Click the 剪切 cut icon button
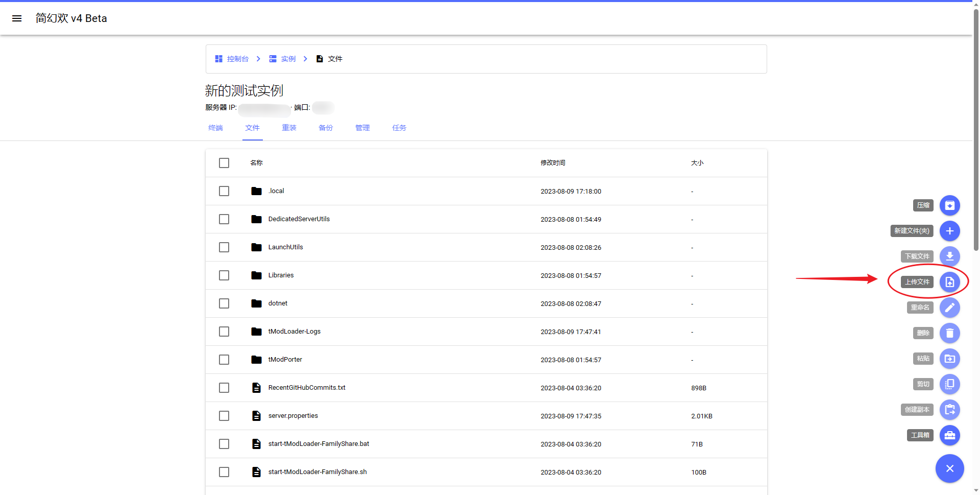 coord(949,384)
